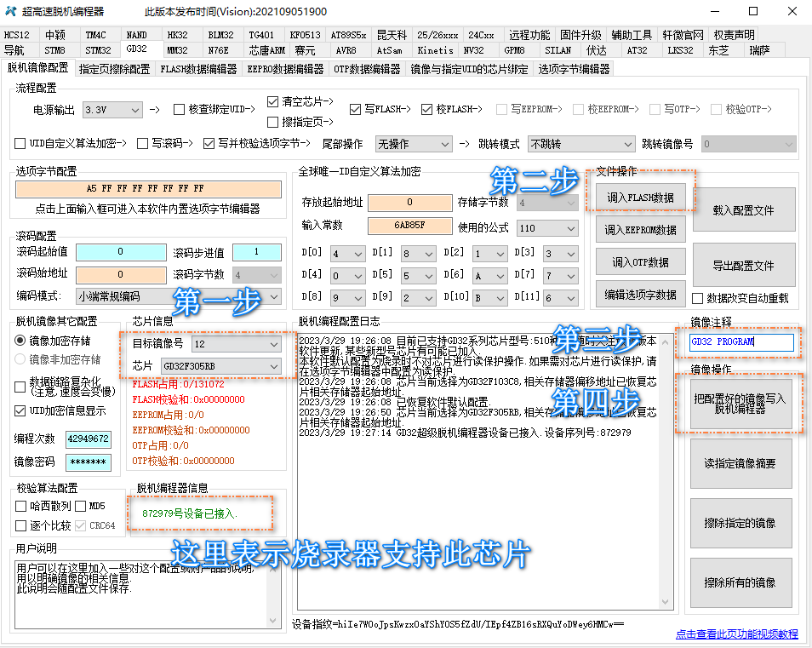Image resolution: width=812 pixels, height=648 pixels.
Task: Toggle the 写FLASH checkbox
Action: [x=355, y=109]
